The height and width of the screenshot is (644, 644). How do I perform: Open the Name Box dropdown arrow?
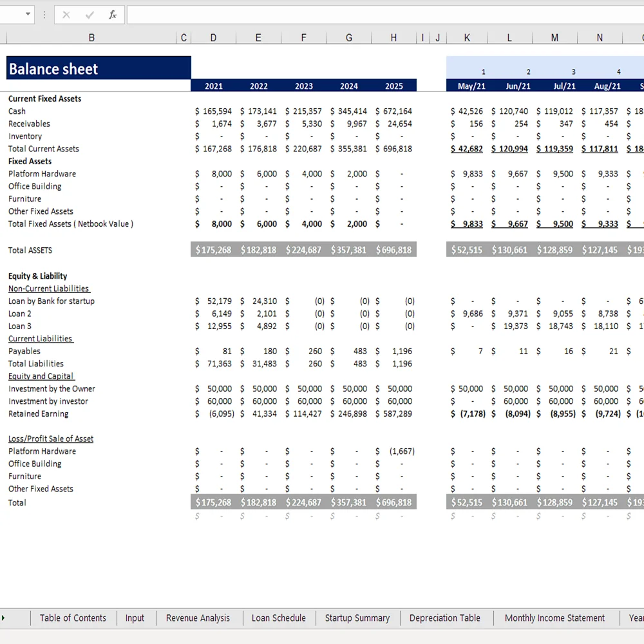[28, 14]
